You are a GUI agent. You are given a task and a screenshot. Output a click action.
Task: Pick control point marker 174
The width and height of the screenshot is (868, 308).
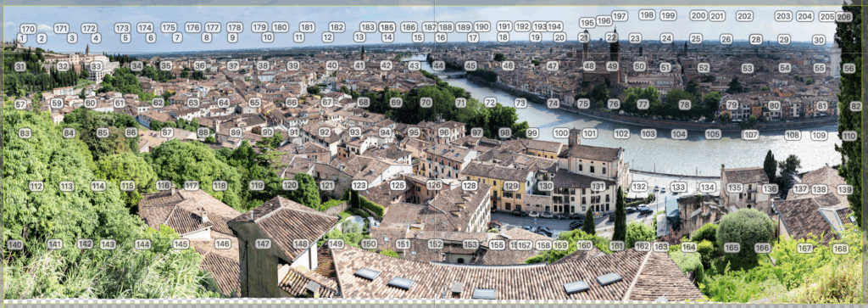pos(145,28)
